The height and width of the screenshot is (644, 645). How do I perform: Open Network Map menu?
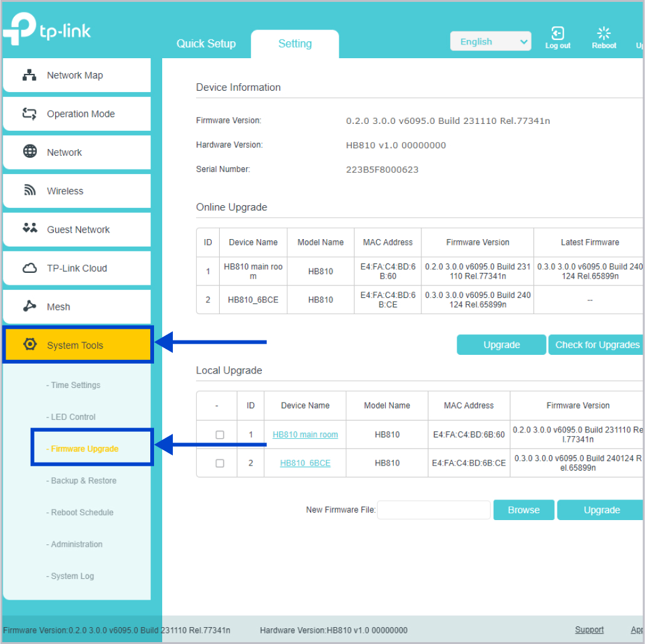(77, 75)
